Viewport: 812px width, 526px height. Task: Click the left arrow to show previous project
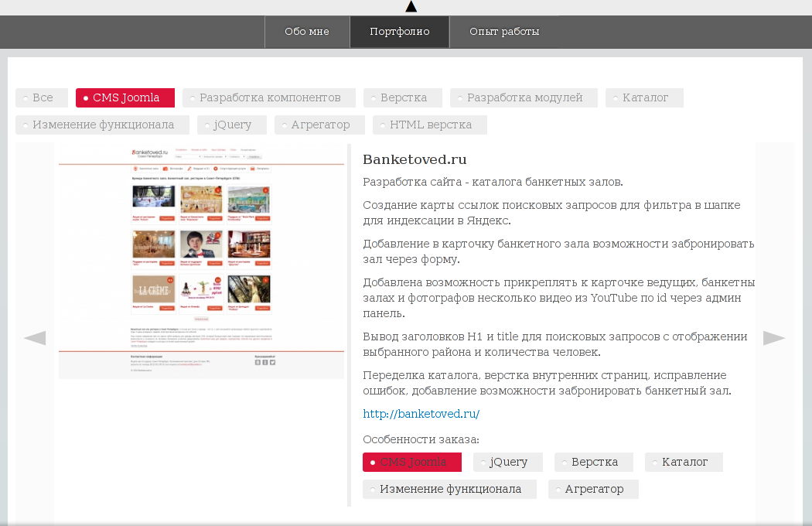coord(35,338)
